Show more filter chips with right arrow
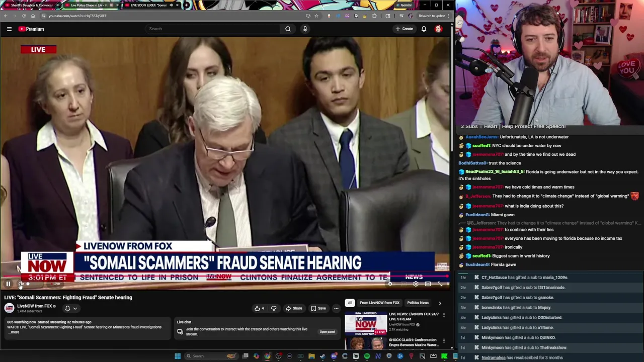 point(440,303)
